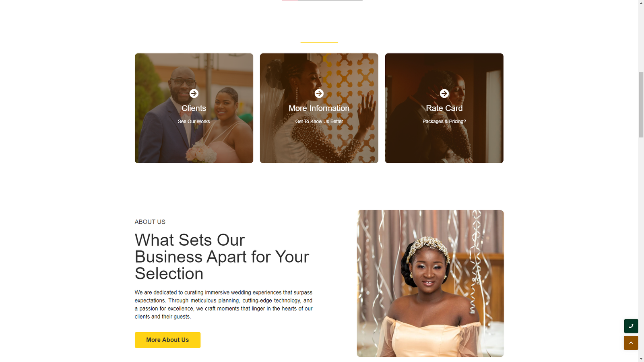Click the ABOUT US section label
Image resolution: width=644 pixels, height=362 pixels.
(x=150, y=222)
